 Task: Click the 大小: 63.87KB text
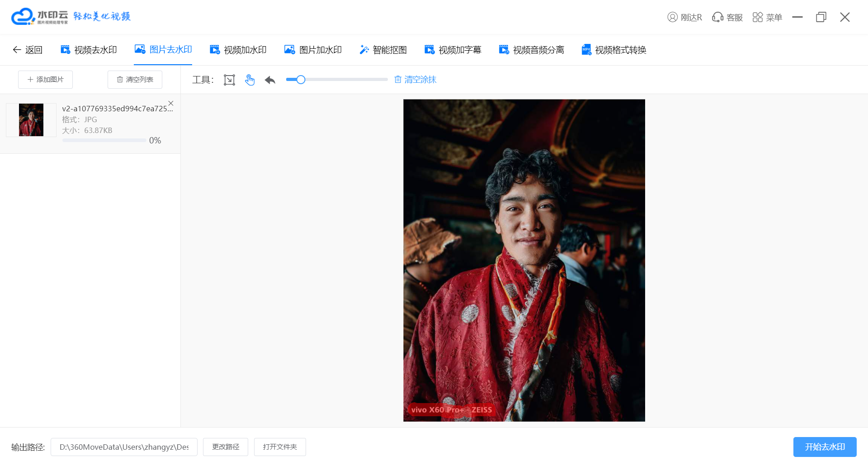[x=87, y=130]
